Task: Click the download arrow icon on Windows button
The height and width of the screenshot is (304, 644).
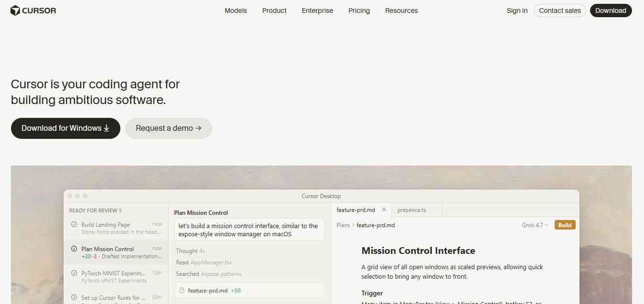Action: (x=107, y=128)
